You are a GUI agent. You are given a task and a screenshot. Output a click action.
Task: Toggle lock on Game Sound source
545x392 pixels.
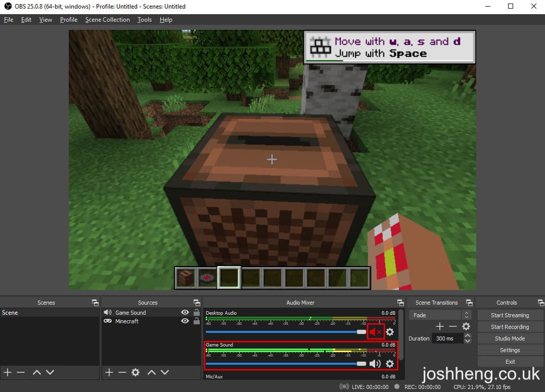pyautogui.click(x=196, y=312)
